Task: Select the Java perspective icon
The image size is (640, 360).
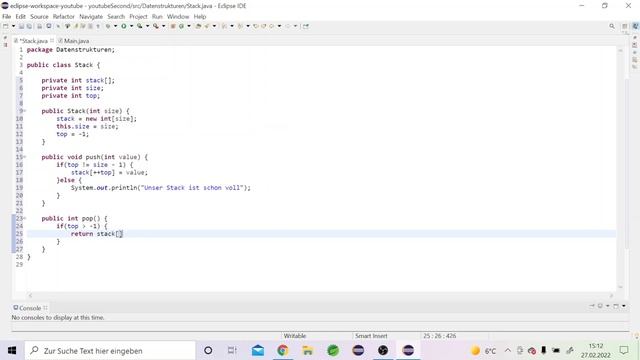Action: (635, 26)
